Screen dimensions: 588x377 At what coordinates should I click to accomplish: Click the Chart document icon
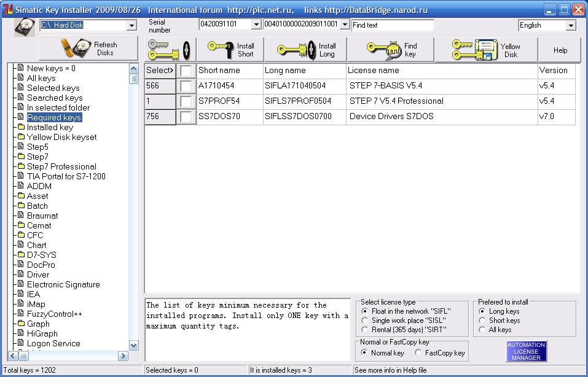pos(21,244)
